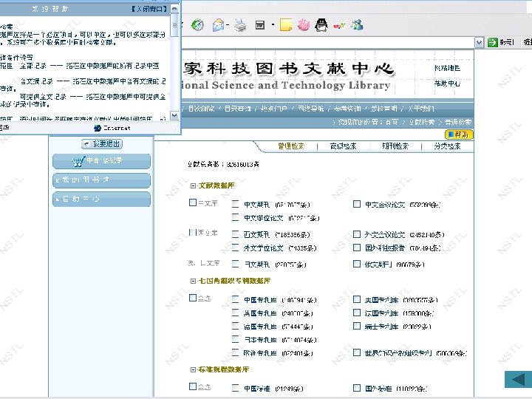Click the Print toolbar icon
The height and width of the screenshot is (399, 532).
[x=240, y=25]
